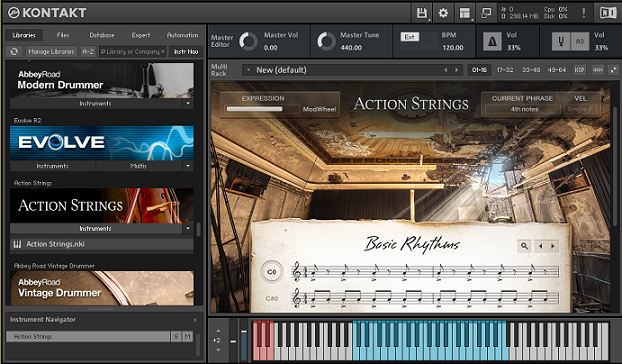622x364 pixels.
Task: Solo Action Strings with S button
Action: [176, 337]
